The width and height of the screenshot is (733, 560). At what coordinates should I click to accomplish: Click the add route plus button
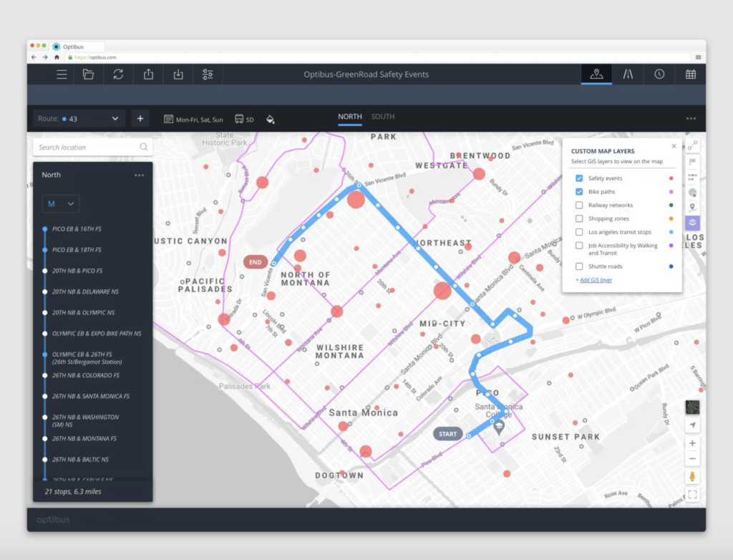pos(140,119)
